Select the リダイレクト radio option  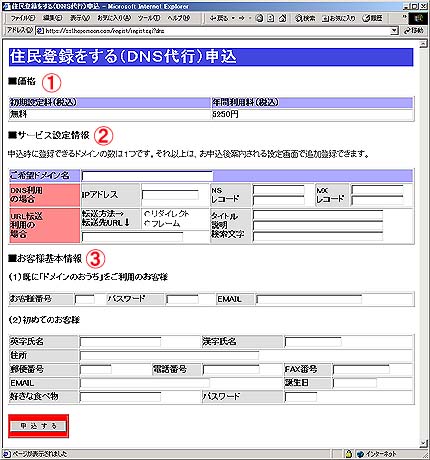pyautogui.click(x=147, y=214)
